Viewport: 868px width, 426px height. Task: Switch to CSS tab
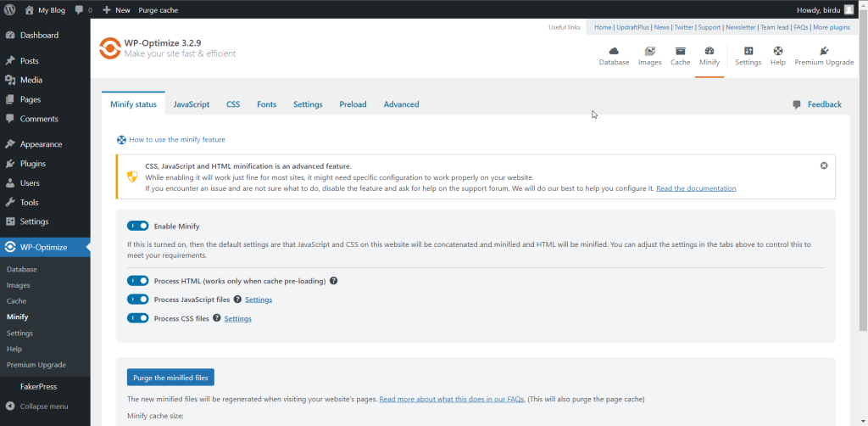click(233, 104)
